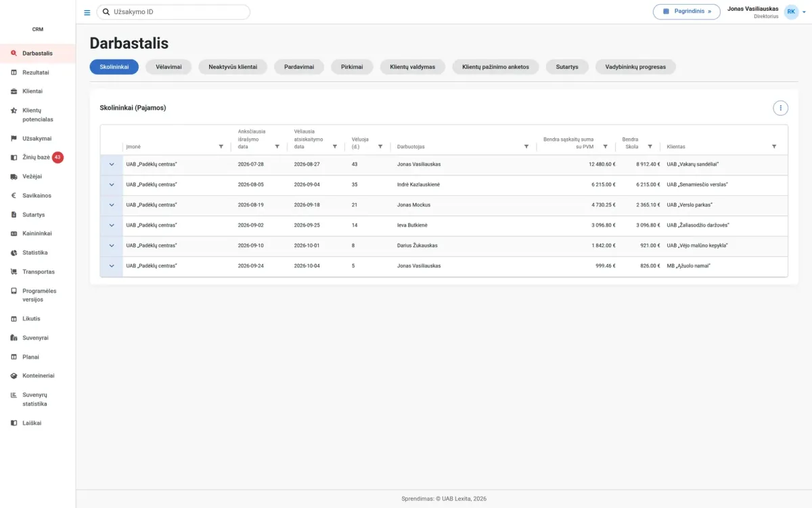Expand the row for UAB „Vėjo malūno kepykla“

[112, 245]
